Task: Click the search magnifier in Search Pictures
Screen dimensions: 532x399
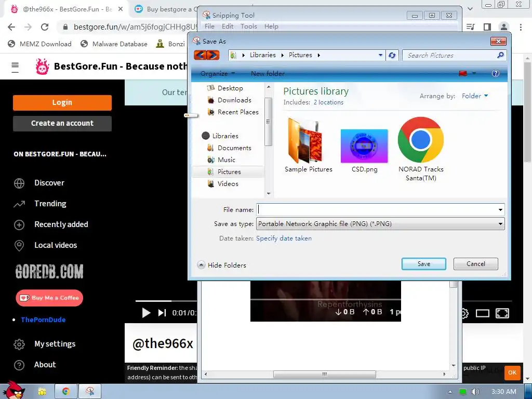Action: [x=500, y=55]
